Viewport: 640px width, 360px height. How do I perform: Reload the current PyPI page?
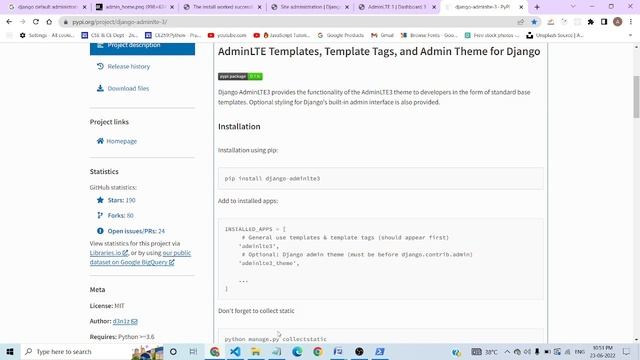pyautogui.click(x=36, y=22)
